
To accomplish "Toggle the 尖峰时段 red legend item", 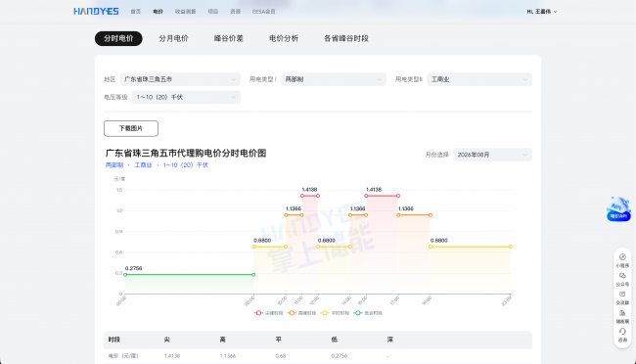I will pyautogui.click(x=268, y=313).
